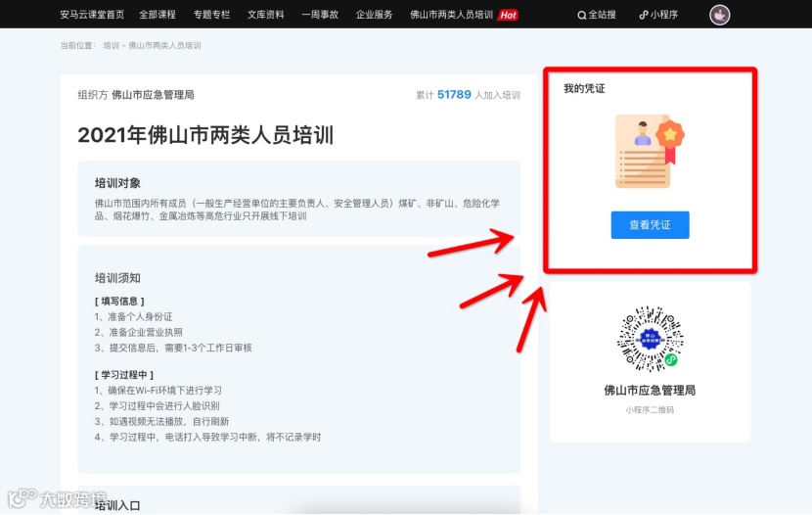Click the 我的凭证 panel title
Screen dimensions: 812x515
(584, 88)
